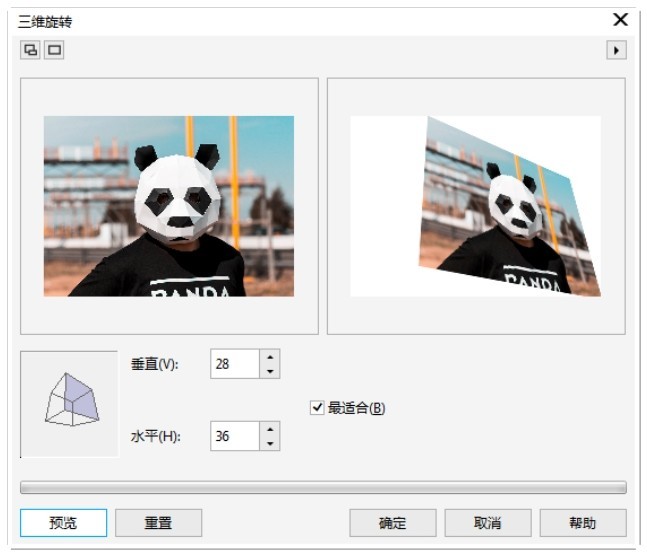The height and width of the screenshot is (556, 647).
Task: Click the original image preview
Action: (169, 206)
